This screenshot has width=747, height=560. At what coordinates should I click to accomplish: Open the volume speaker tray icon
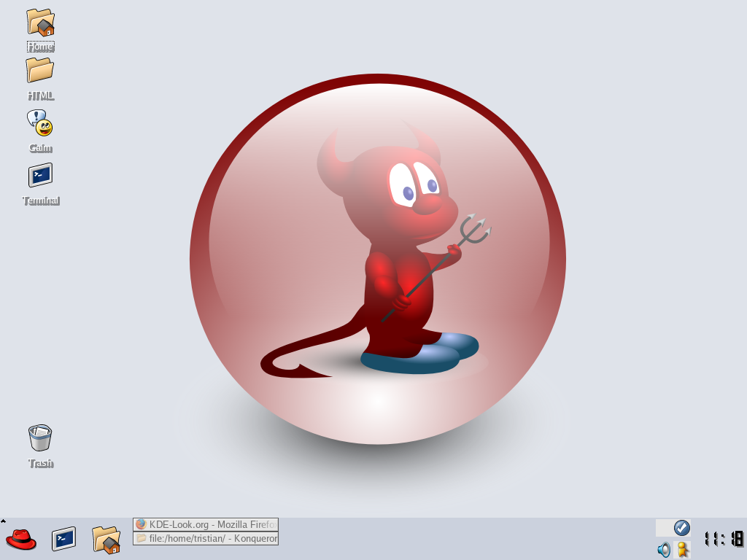pyautogui.click(x=664, y=550)
